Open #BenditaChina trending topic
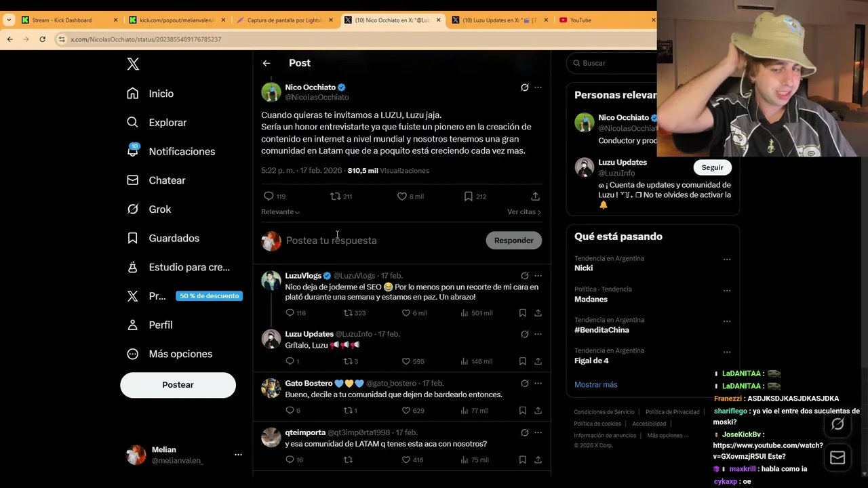 click(601, 330)
